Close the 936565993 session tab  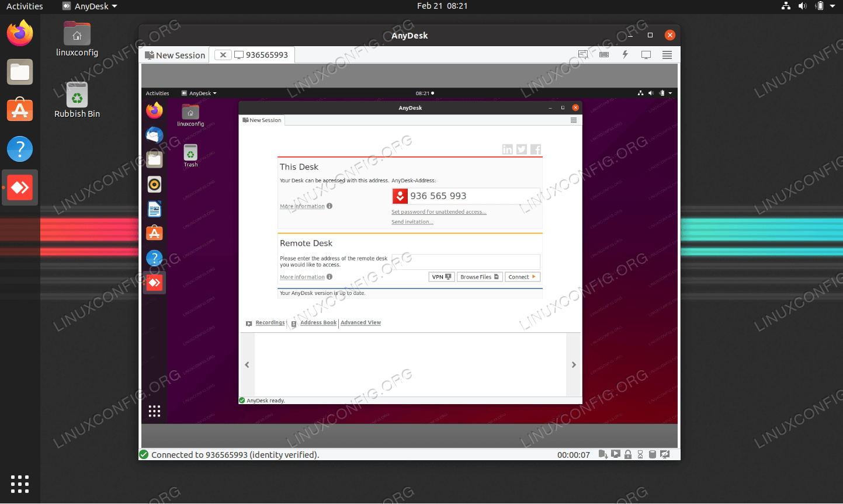point(223,55)
